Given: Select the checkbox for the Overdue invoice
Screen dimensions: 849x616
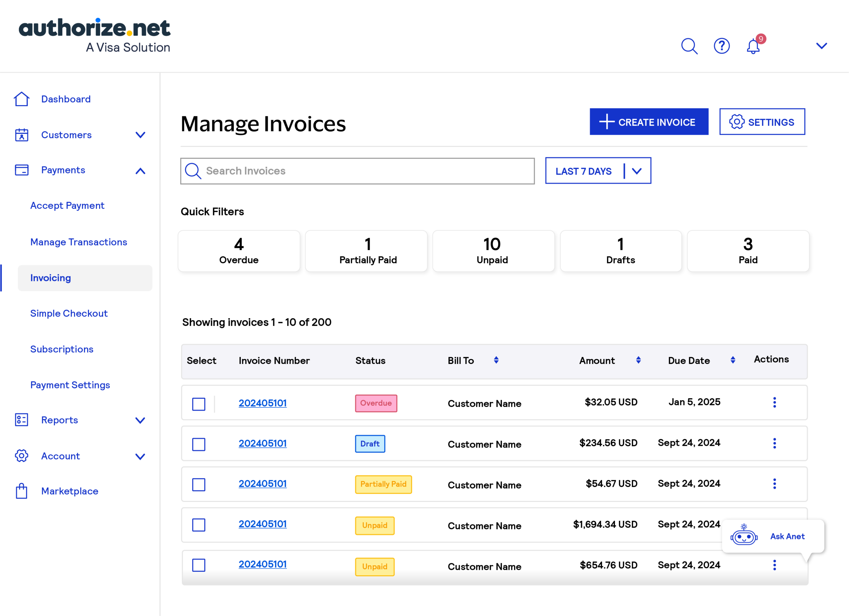Looking at the screenshot, I should 199,404.
